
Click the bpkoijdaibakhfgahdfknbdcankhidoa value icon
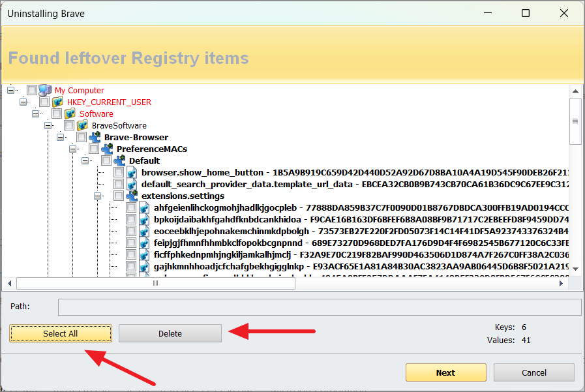tap(144, 219)
